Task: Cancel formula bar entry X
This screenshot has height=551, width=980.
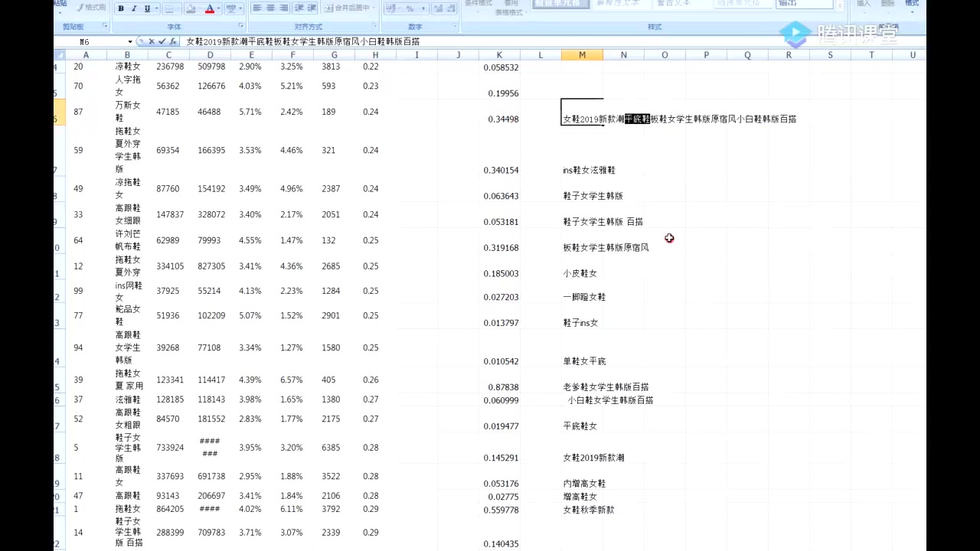Action: (152, 41)
